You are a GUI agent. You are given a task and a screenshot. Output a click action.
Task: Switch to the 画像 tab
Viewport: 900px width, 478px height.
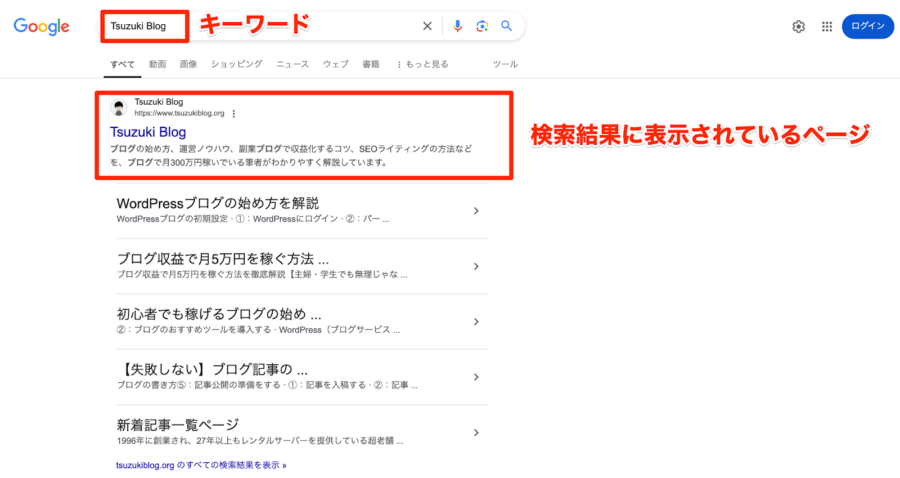point(188,64)
